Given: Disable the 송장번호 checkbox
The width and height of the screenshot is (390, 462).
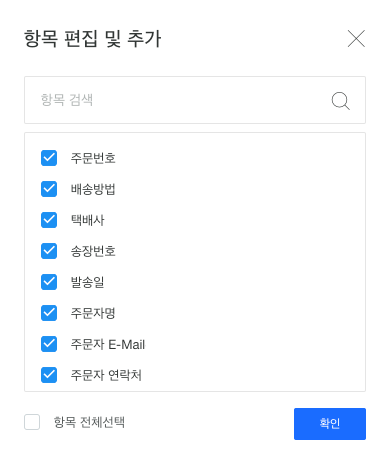Looking at the screenshot, I should (49, 251).
